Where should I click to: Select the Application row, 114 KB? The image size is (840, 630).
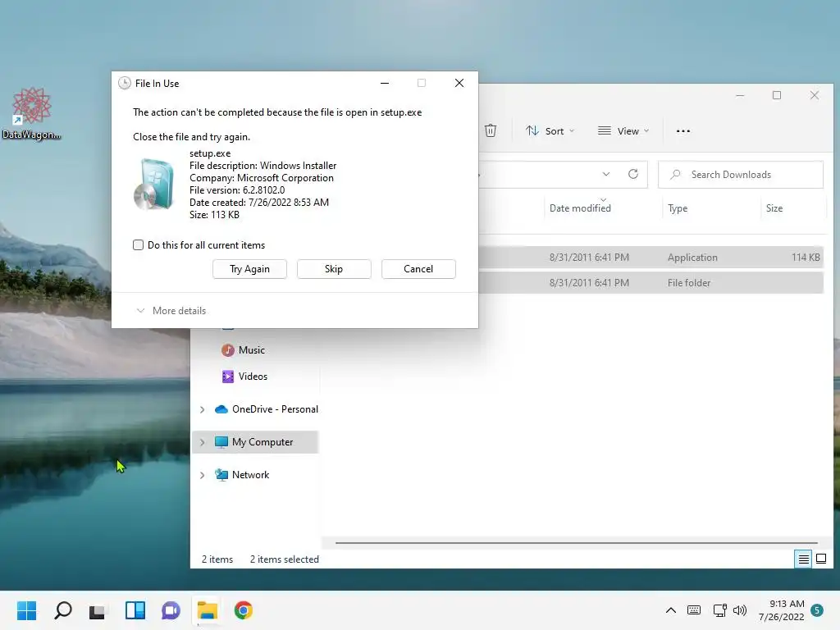[x=651, y=257]
